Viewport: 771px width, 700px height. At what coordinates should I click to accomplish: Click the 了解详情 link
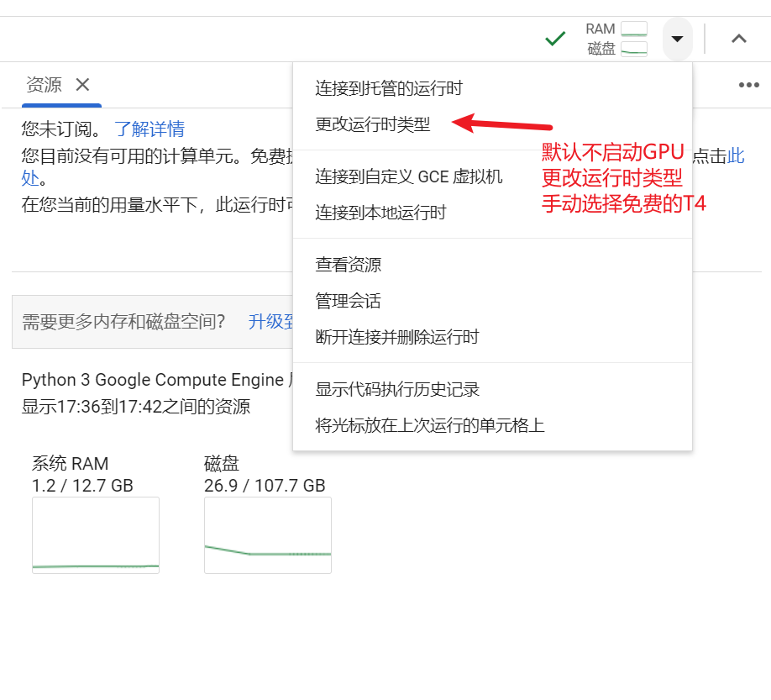(149, 129)
